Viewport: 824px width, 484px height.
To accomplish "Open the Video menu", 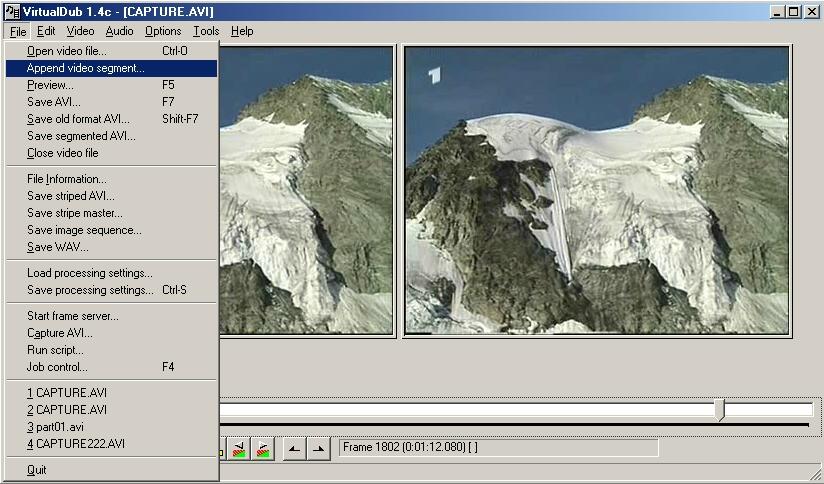I will 80,31.
